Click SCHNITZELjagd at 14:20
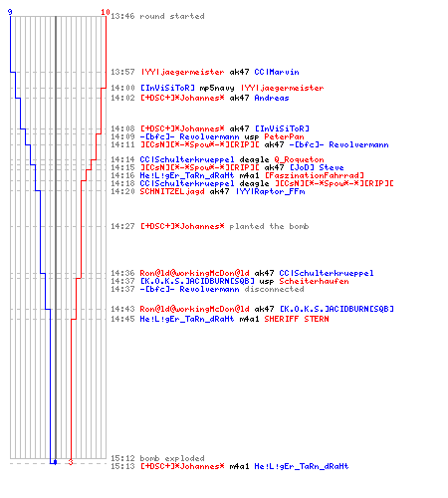448x498 pixels. (x=172, y=191)
